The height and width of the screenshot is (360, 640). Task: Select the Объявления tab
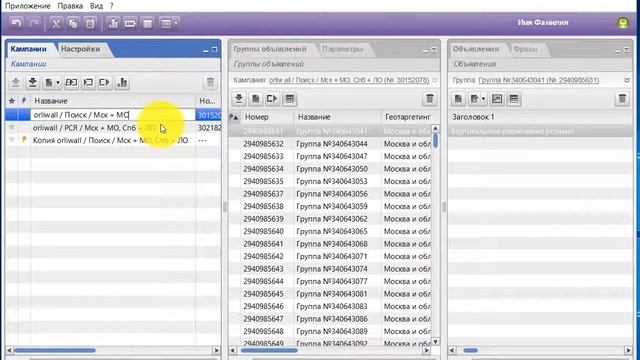(x=476, y=49)
